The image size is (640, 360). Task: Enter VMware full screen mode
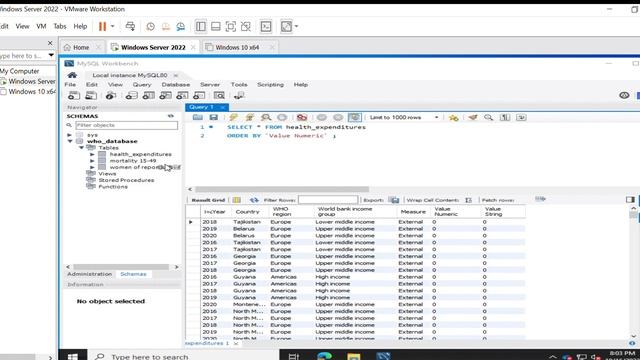coord(231,27)
